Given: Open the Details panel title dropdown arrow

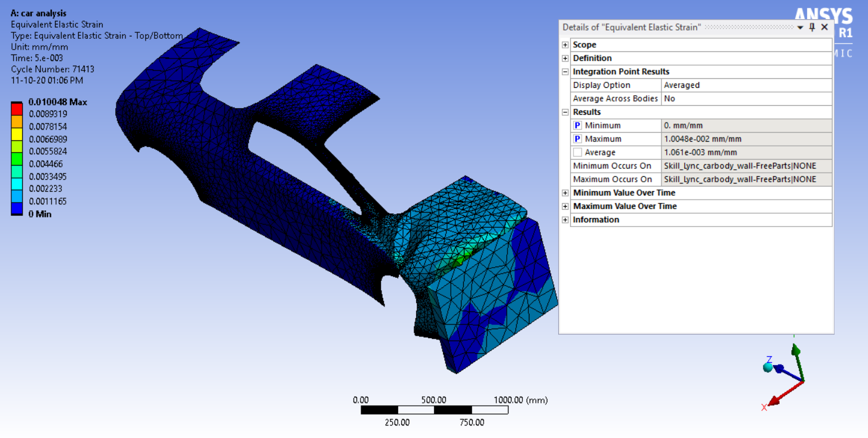Looking at the screenshot, I should point(801,27).
